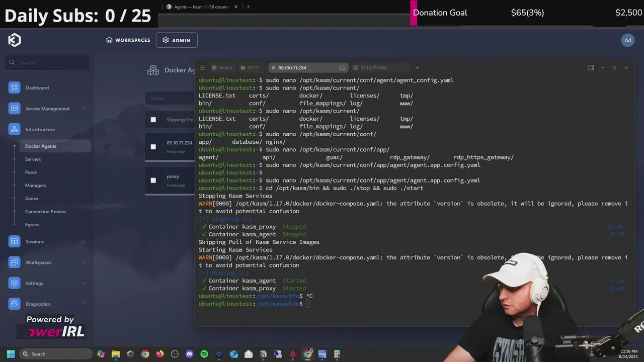Open new browser tab with plus

pos(248,7)
